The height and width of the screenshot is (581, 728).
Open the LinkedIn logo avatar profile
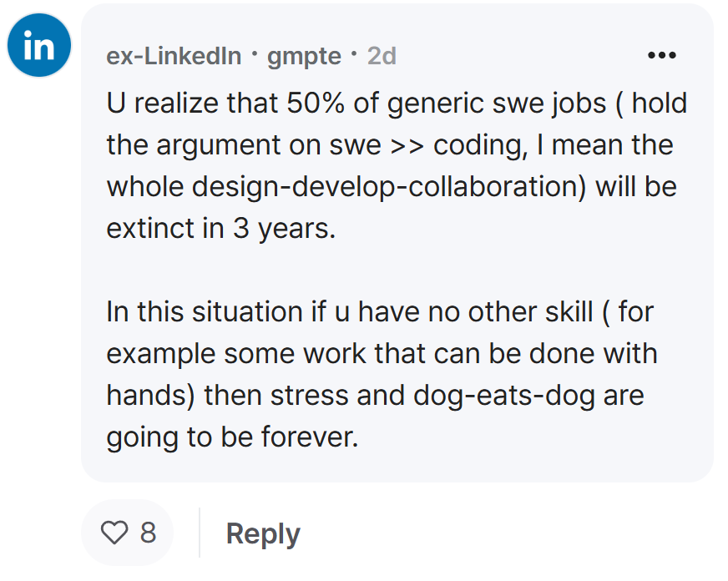39,45
